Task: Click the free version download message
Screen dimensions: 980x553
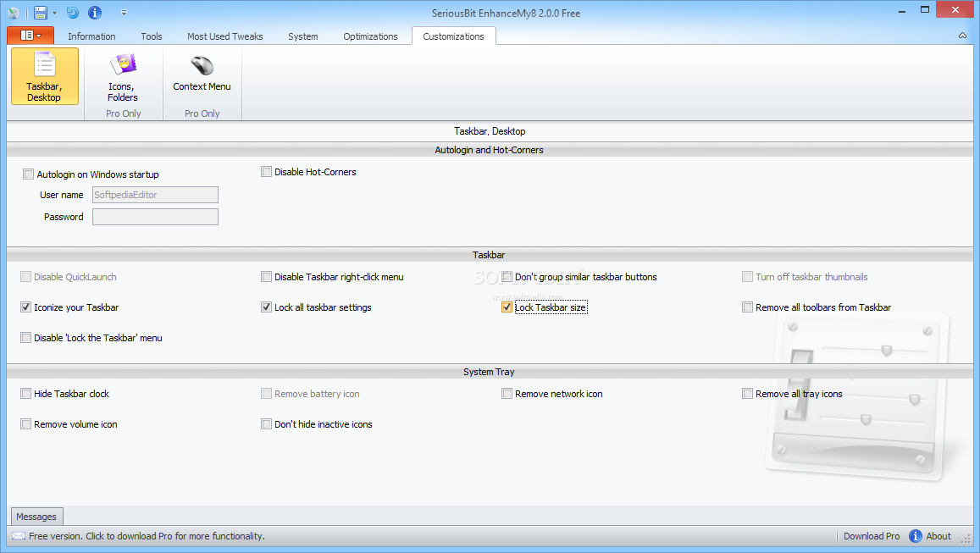Action: click(x=147, y=536)
